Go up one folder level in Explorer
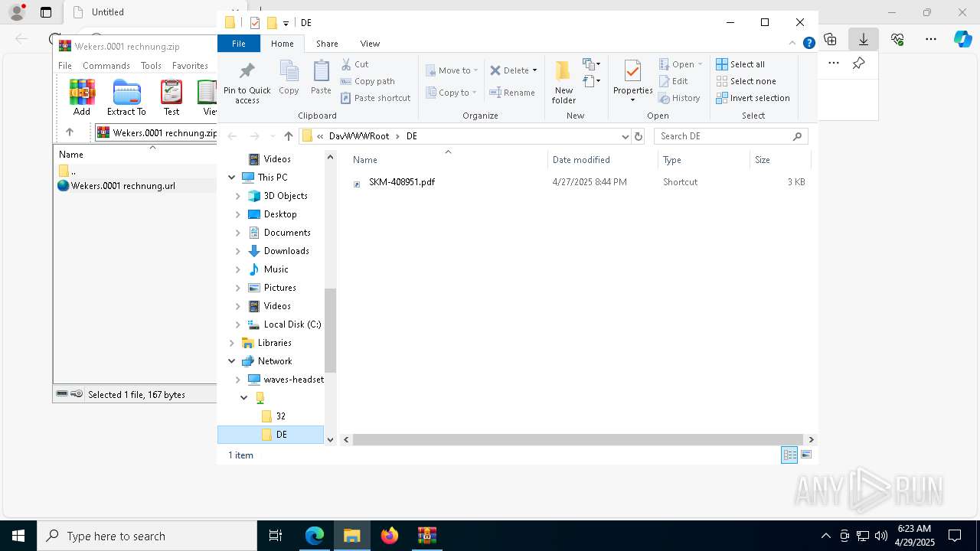This screenshot has height=551, width=980. 288,136
